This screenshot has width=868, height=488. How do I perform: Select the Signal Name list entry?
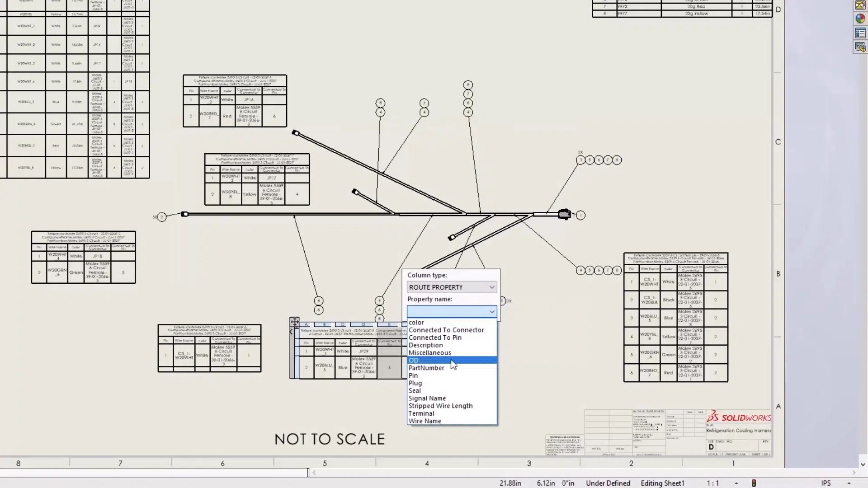427,398
